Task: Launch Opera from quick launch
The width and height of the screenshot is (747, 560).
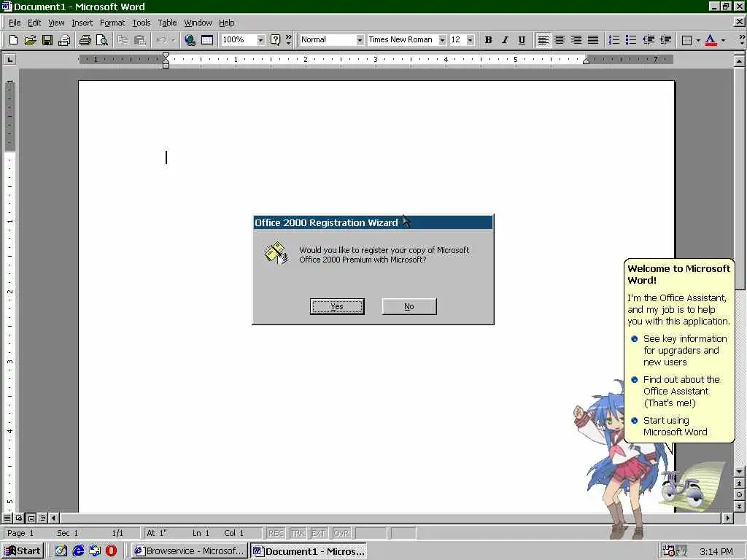Action: (112, 551)
